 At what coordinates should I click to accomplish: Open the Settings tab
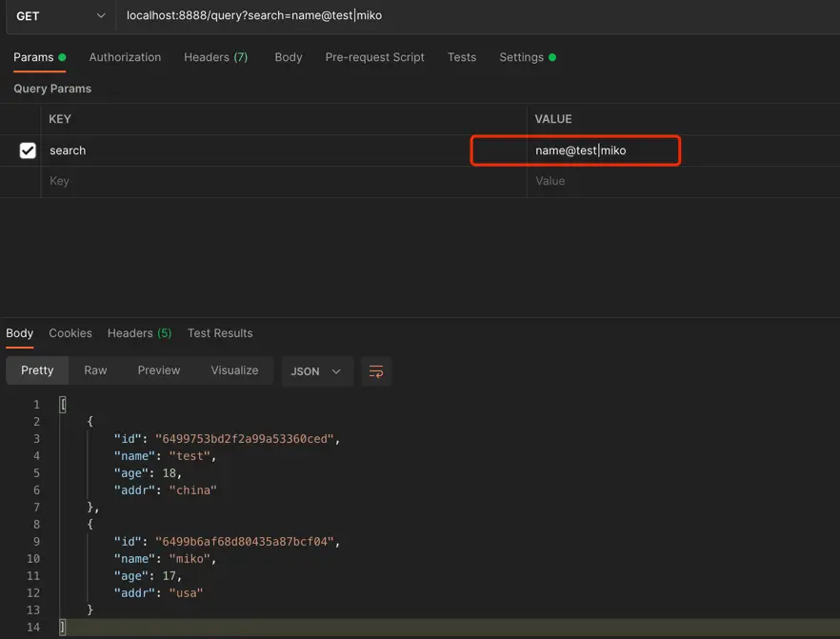[x=522, y=57]
